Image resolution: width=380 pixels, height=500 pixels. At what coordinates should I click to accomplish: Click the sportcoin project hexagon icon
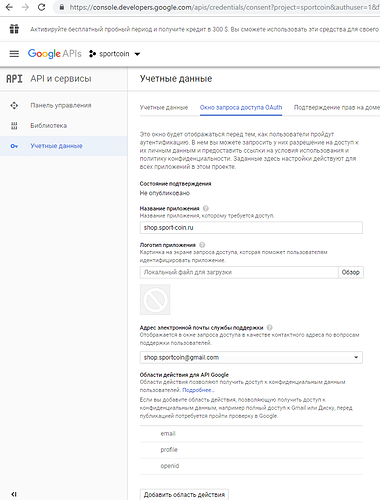click(92, 54)
